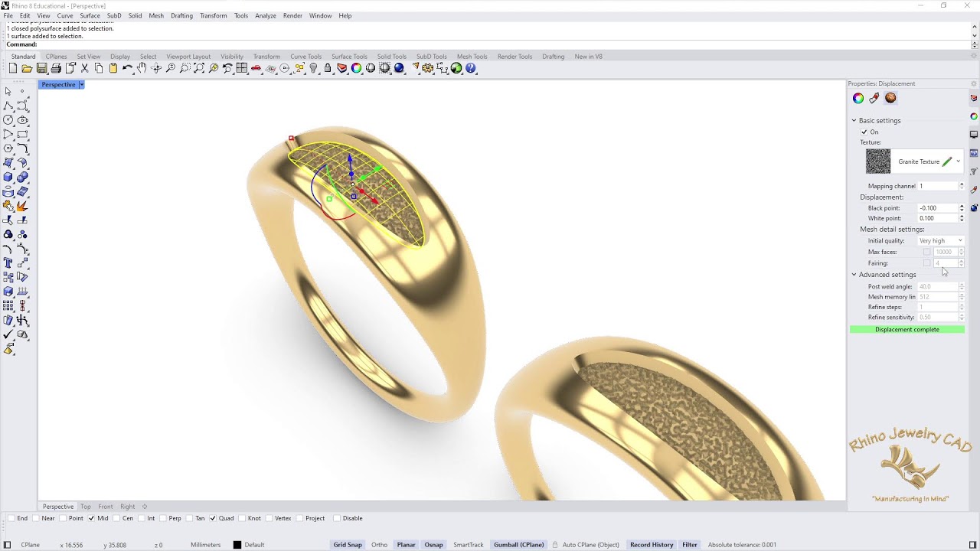Click the Black point value field
980x551 pixels.
[937, 208]
